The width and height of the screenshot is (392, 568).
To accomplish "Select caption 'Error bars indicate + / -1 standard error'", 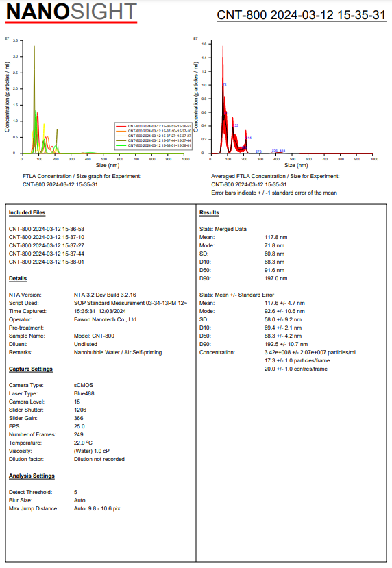I will coord(274,193).
